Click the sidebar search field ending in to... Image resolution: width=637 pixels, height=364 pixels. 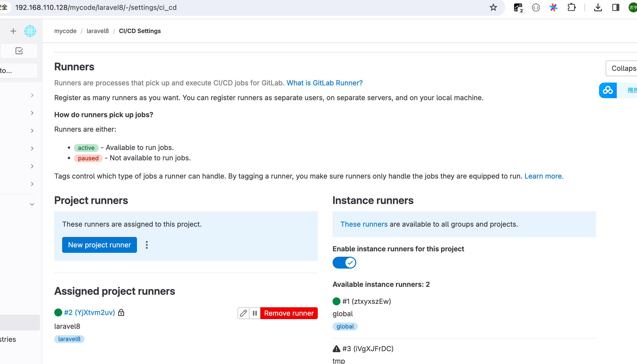pyautogui.click(x=19, y=71)
